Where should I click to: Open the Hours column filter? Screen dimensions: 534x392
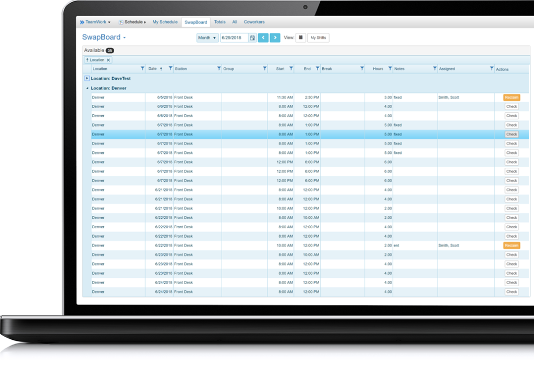coord(390,68)
